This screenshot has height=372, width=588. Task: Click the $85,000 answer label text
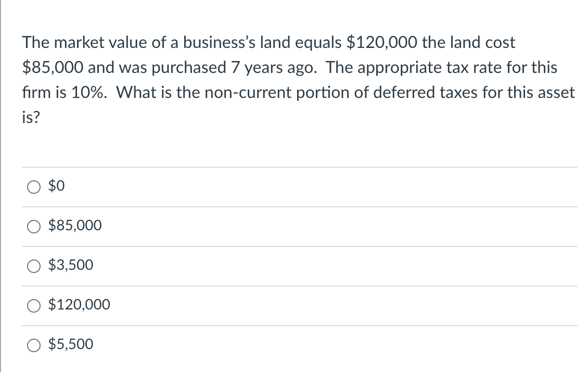tap(75, 226)
